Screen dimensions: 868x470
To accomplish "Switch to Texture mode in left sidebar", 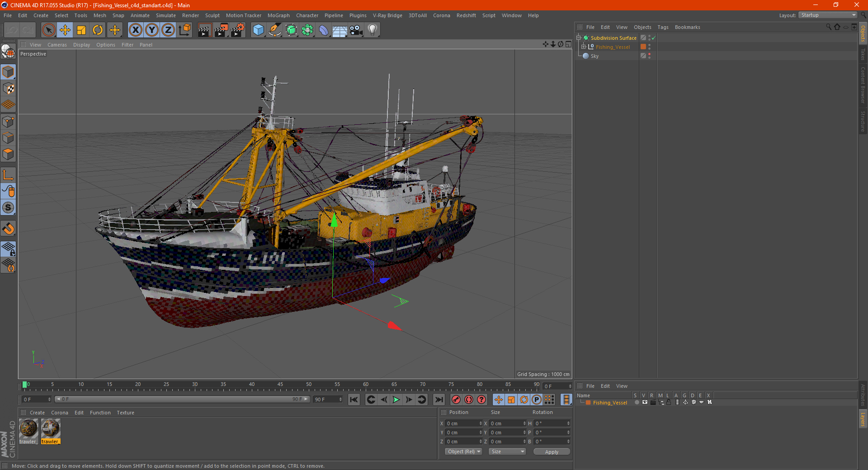I will coord(8,89).
